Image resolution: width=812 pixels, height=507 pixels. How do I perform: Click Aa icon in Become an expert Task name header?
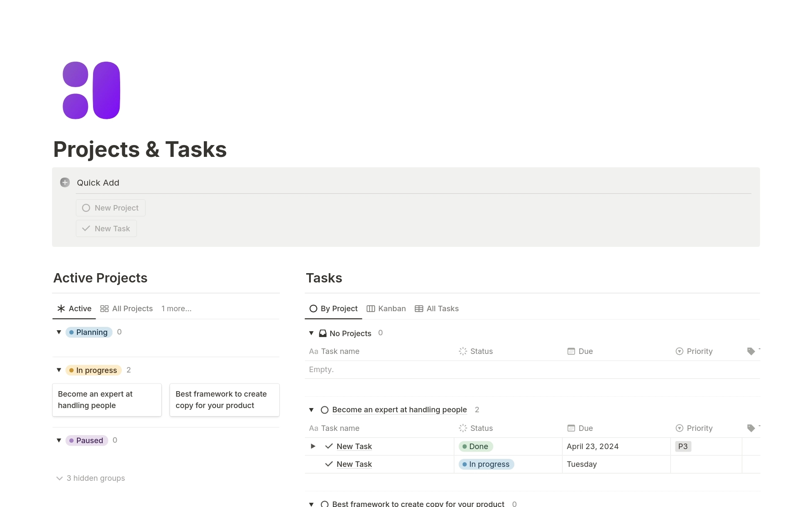313,428
